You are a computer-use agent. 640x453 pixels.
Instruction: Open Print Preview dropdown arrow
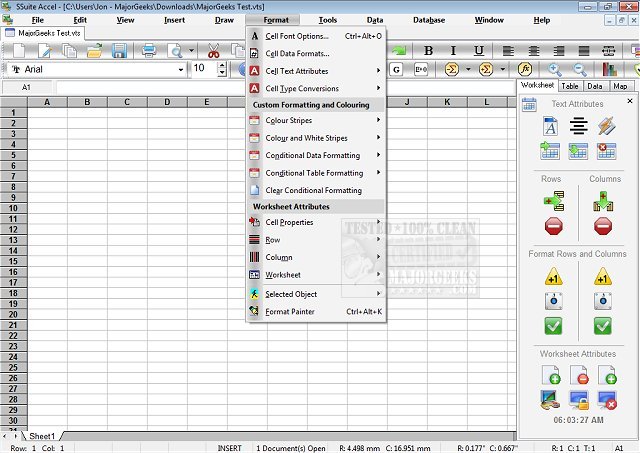[x=191, y=51]
